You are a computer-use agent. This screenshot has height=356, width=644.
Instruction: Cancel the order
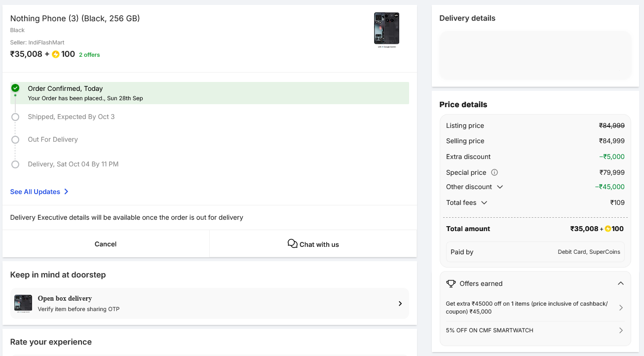pos(105,243)
